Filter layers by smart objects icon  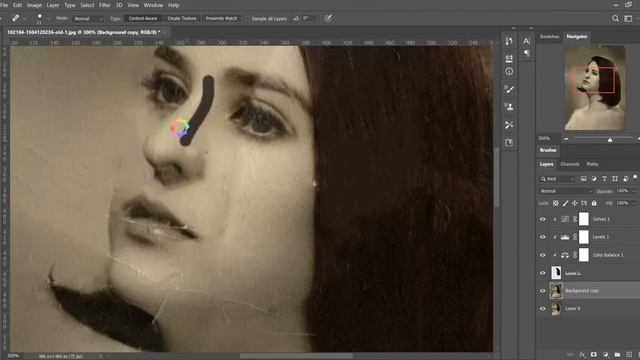click(625, 179)
